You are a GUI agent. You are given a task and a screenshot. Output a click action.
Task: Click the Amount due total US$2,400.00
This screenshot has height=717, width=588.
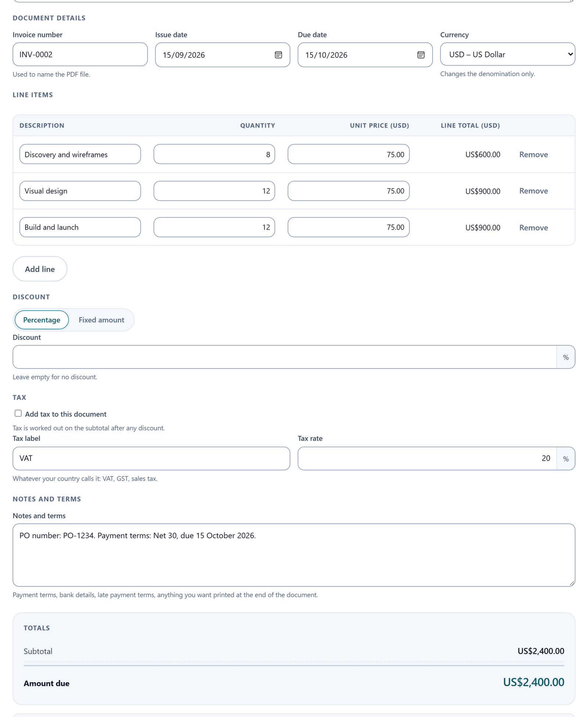click(x=534, y=682)
